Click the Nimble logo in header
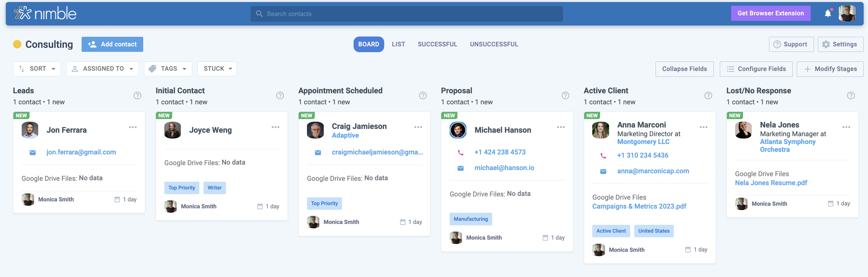The image size is (868, 277). 45,14
